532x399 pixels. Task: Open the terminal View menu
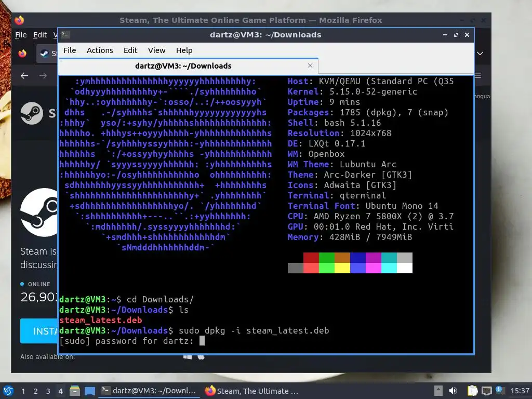pyautogui.click(x=156, y=50)
